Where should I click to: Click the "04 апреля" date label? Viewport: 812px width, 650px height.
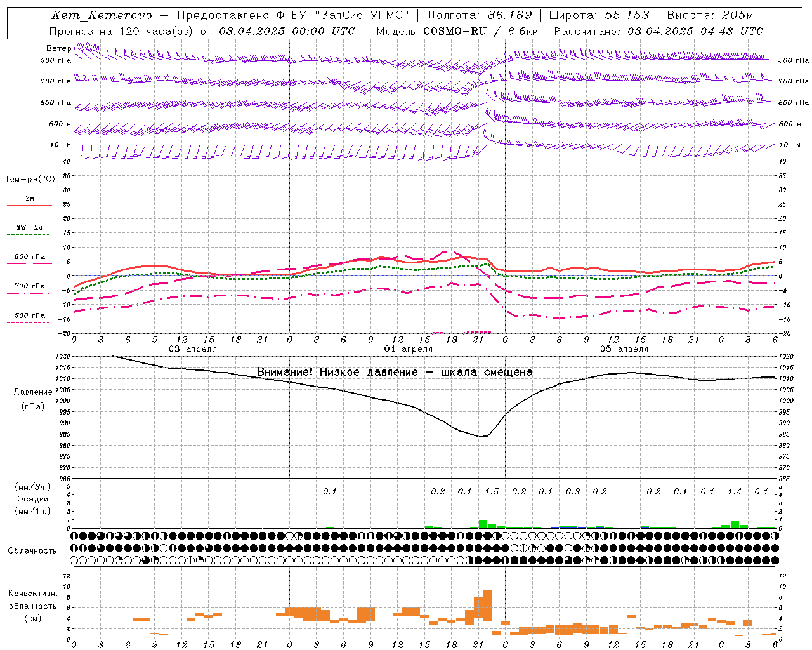click(408, 348)
